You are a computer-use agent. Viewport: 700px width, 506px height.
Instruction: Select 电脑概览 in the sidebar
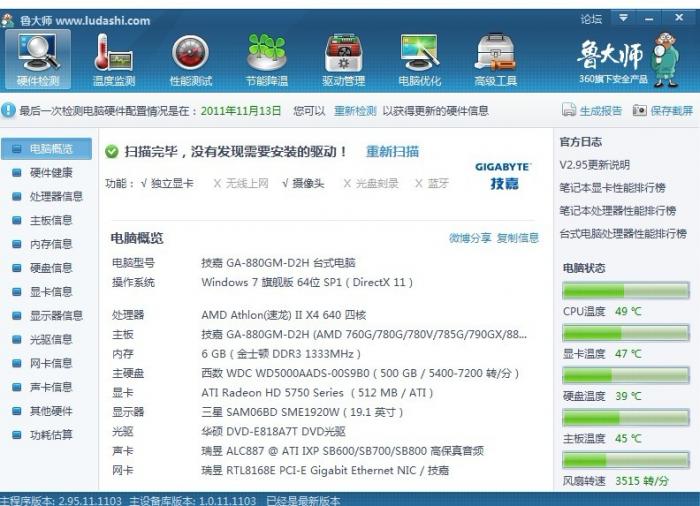[x=46, y=149]
